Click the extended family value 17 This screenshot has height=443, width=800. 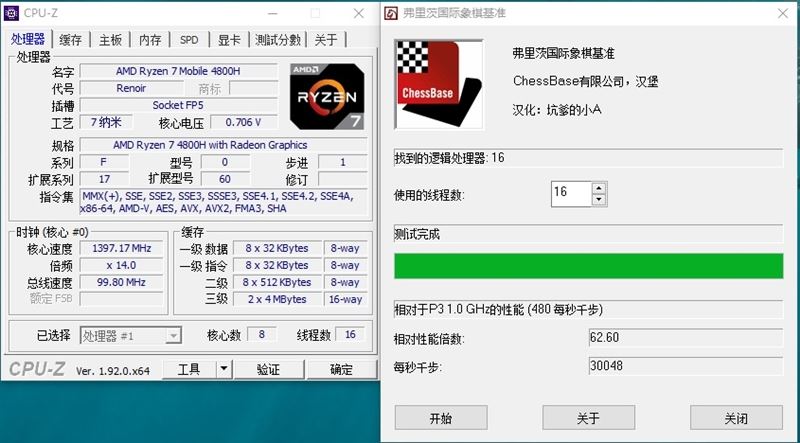click(105, 179)
